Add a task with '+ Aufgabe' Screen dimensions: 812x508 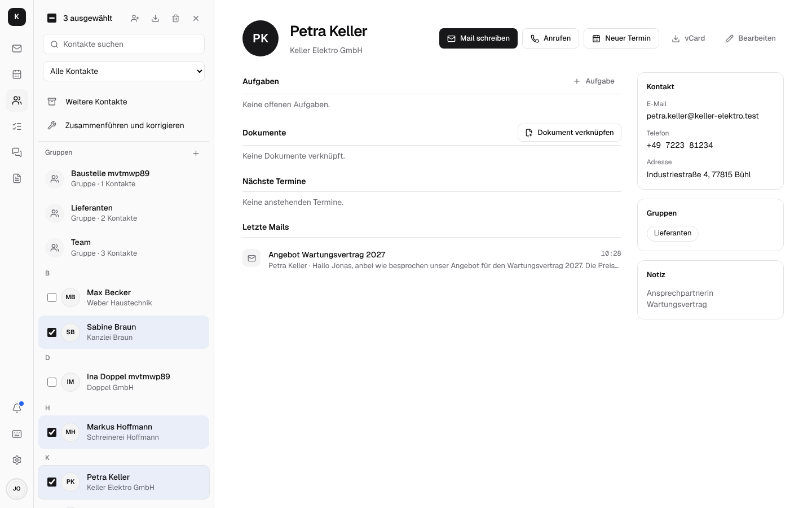(594, 81)
